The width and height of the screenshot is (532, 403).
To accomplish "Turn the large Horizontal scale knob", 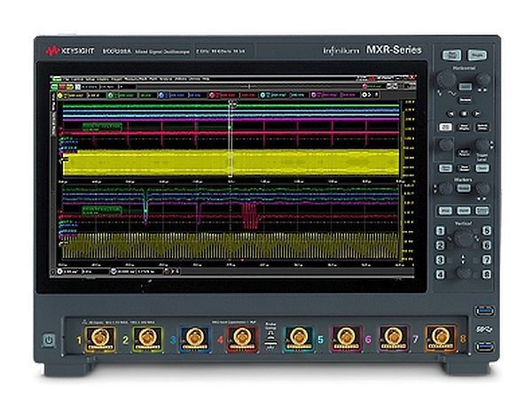I will tap(446, 80).
